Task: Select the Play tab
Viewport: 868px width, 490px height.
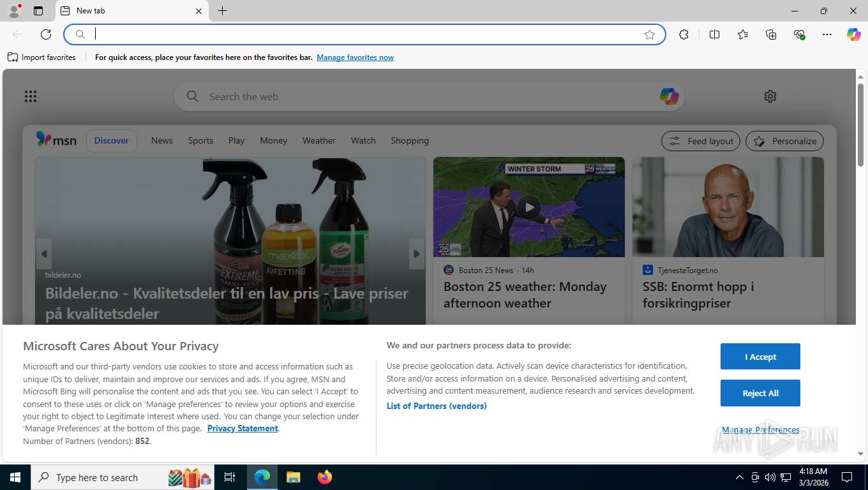Action: click(x=237, y=140)
